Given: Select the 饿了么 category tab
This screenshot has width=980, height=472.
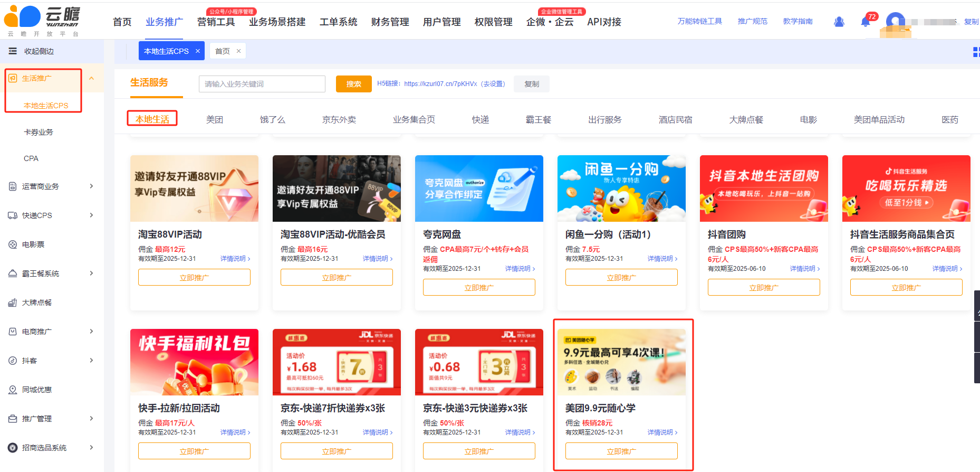Looking at the screenshot, I should tap(273, 120).
